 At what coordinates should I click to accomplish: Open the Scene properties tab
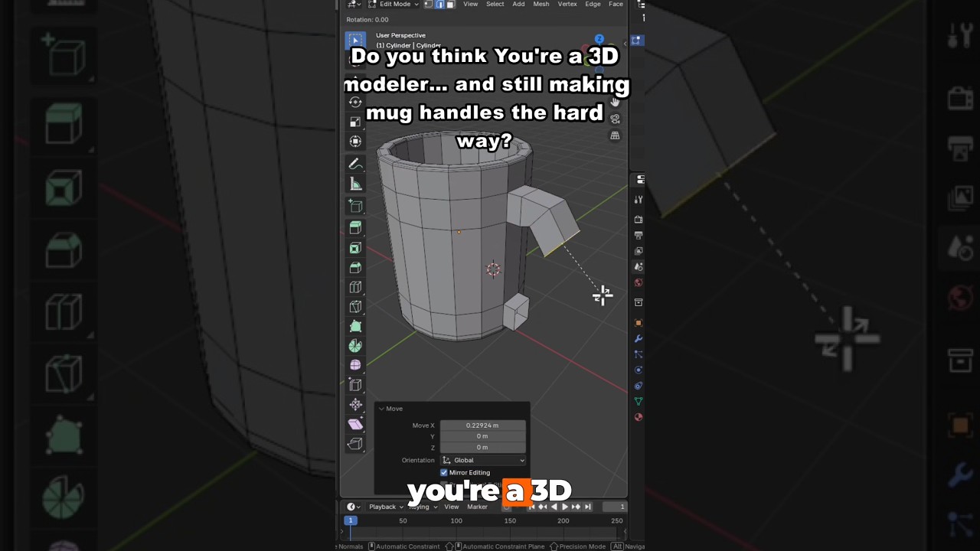click(639, 267)
